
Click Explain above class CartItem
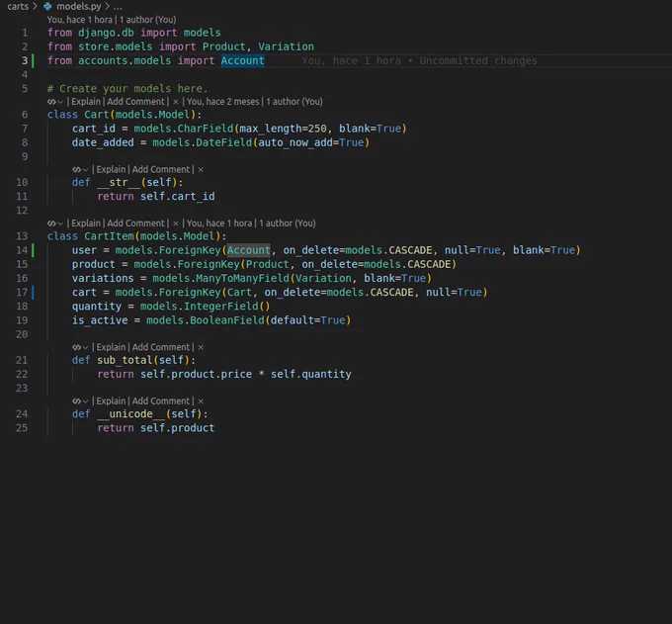86,223
